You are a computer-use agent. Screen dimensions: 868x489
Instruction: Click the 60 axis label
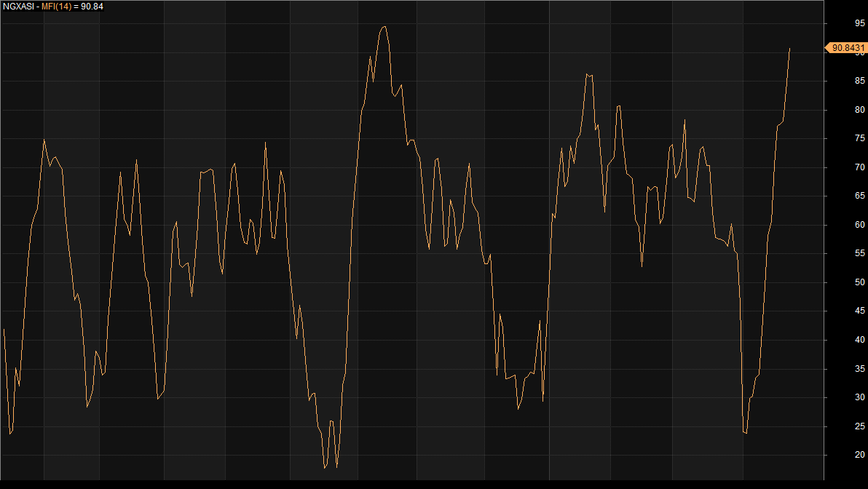tap(859, 225)
